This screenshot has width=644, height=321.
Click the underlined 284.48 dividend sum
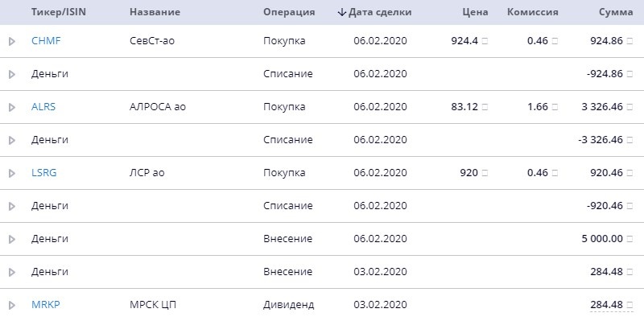(x=607, y=305)
